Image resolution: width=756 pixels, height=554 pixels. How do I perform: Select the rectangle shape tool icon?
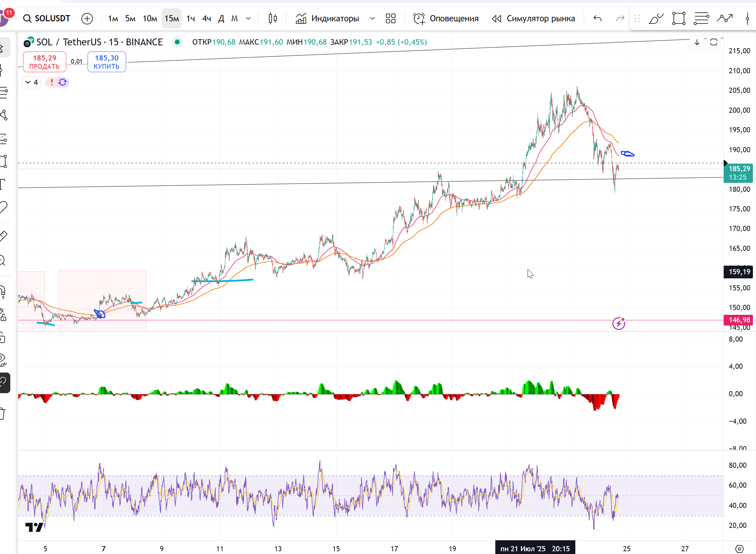679,18
